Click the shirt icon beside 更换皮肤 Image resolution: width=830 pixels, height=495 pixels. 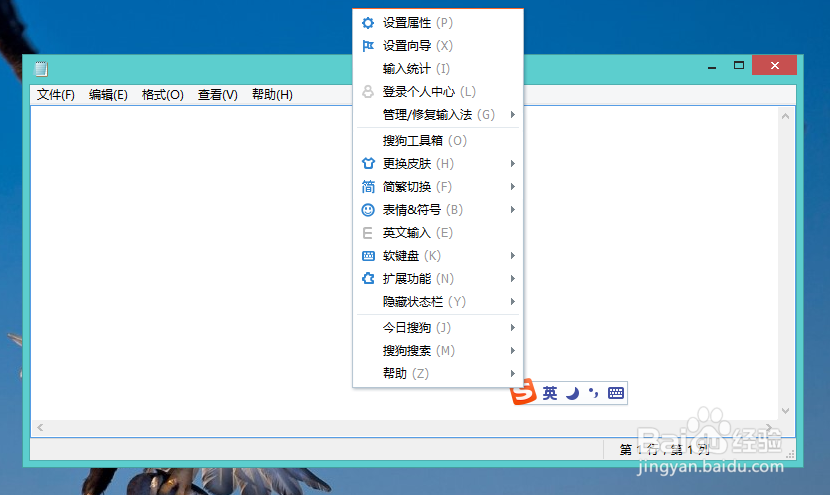368,164
